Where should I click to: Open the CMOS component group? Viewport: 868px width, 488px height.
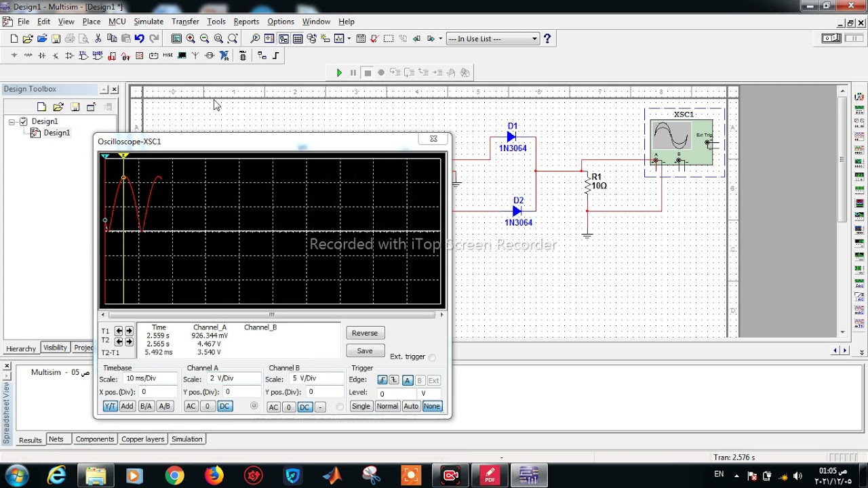(x=97, y=56)
